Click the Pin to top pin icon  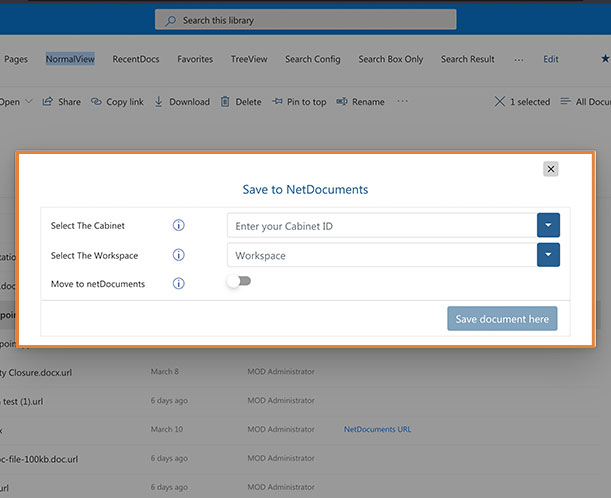pyautogui.click(x=277, y=102)
